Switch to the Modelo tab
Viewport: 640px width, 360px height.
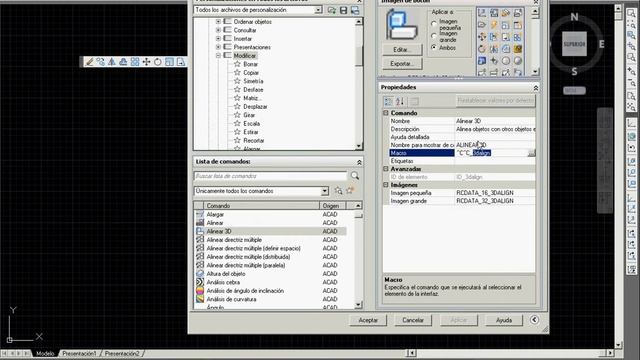[x=45, y=353]
